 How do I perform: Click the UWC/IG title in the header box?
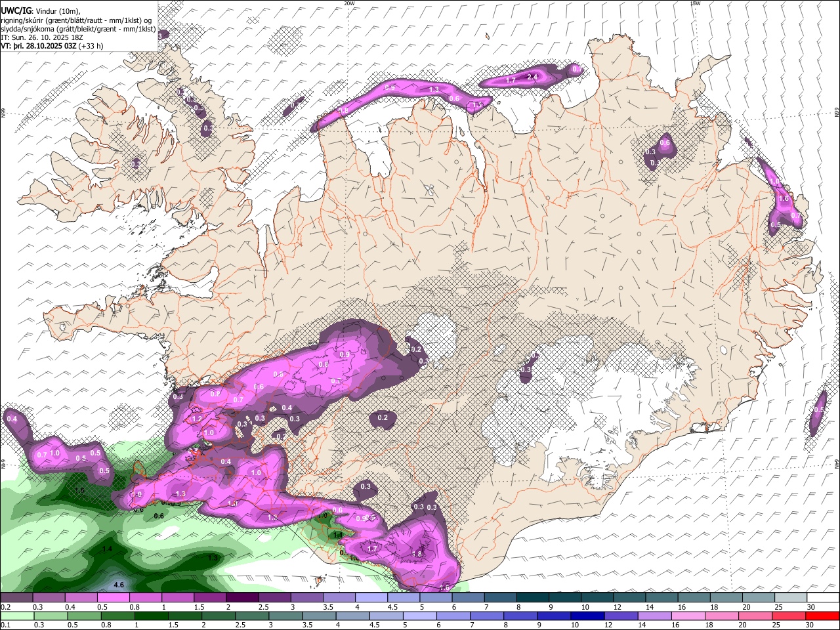point(15,10)
